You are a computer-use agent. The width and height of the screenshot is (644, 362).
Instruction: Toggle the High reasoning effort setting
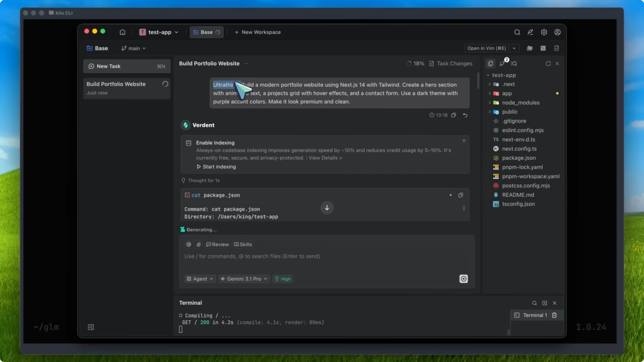(282, 279)
